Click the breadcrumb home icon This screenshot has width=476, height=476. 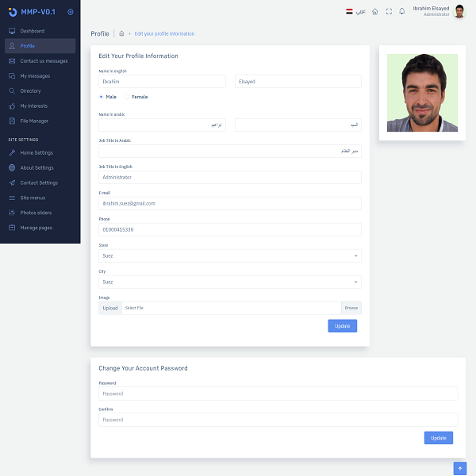point(121,34)
